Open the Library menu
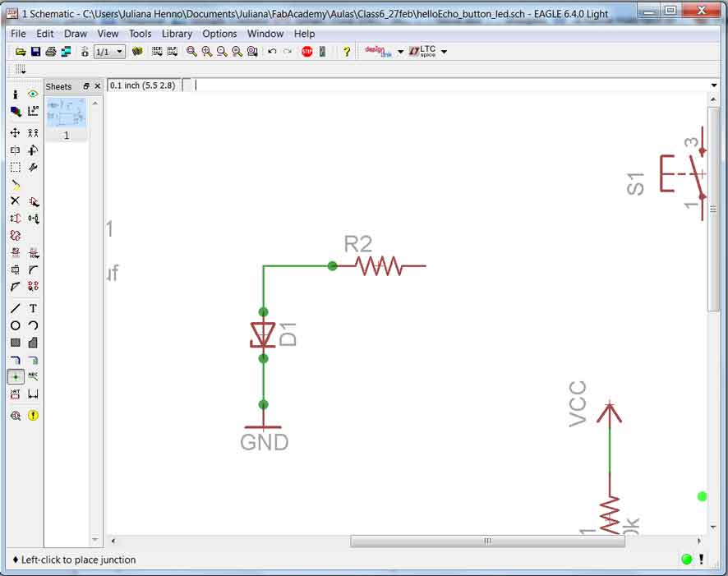 pyautogui.click(x=177, y=34)
